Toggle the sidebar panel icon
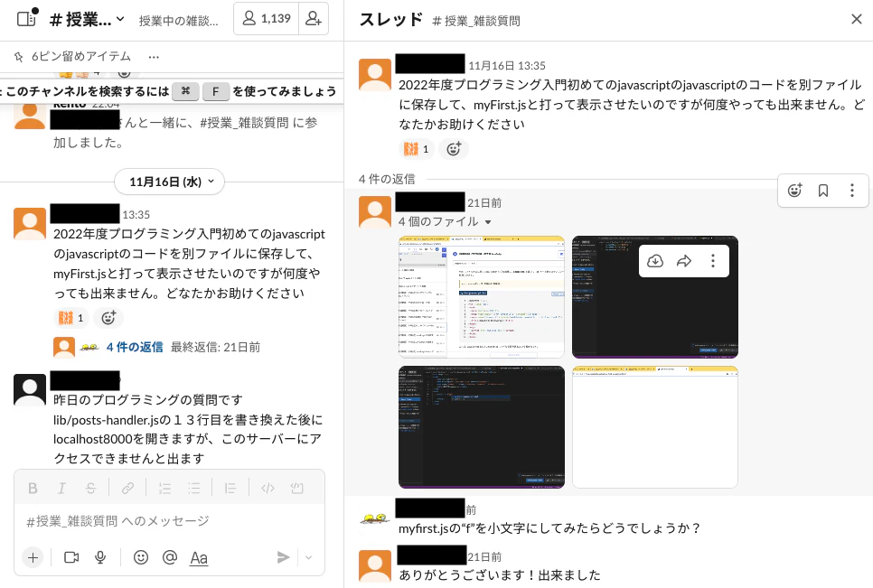 point(26,19)
